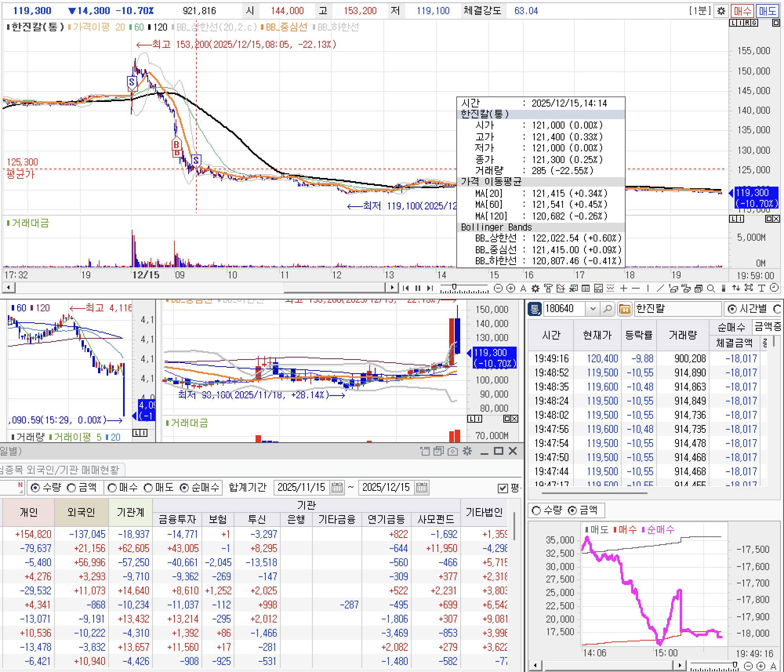Search stock code with magnifier next to 180640
This screenshot has height=672, width=784.
pos(607,309)
